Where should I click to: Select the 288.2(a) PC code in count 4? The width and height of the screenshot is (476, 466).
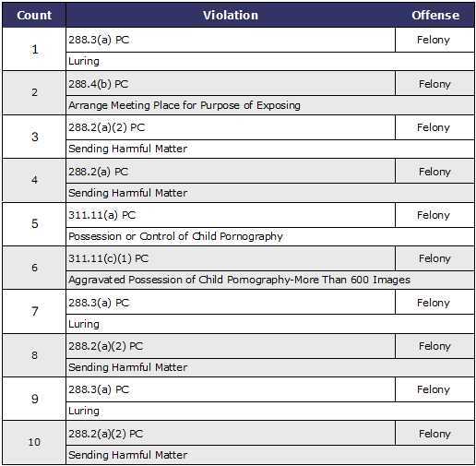pyautogui.click(x=99, y=172)
